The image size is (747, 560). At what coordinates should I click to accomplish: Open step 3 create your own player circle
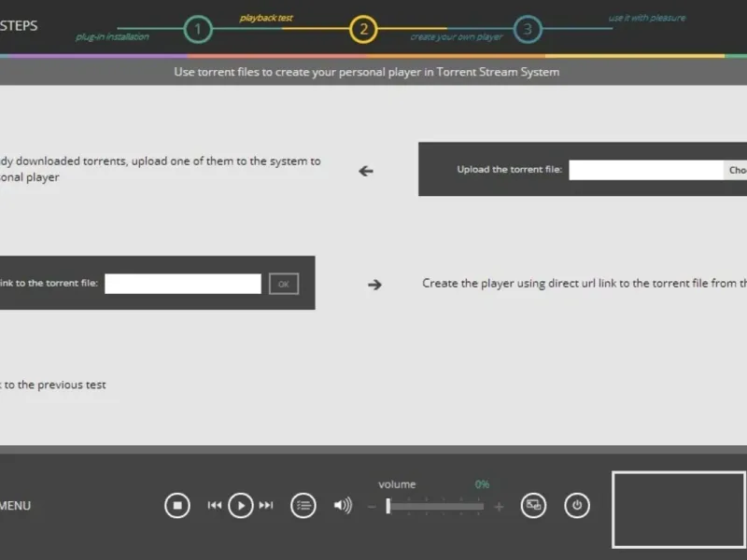click(528, 29)
